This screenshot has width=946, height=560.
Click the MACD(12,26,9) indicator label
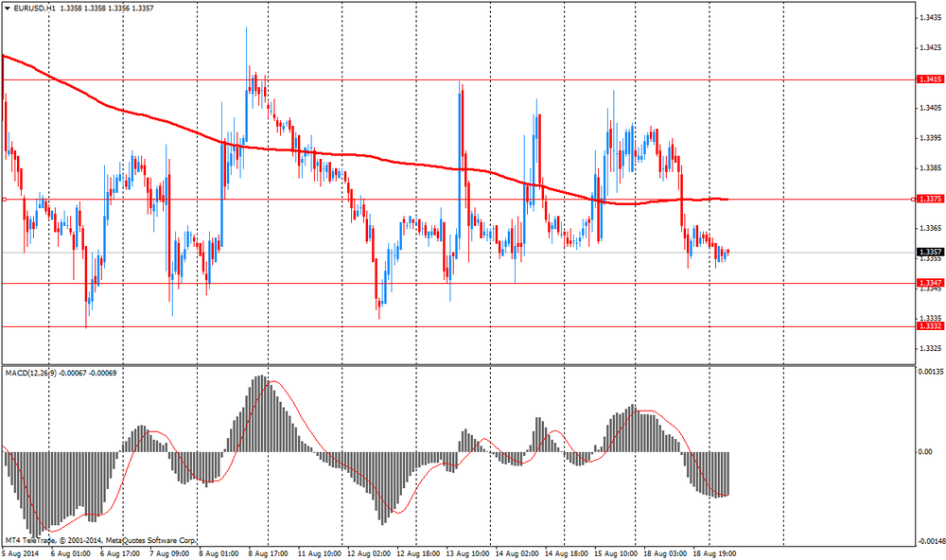[x=31, y=373]
